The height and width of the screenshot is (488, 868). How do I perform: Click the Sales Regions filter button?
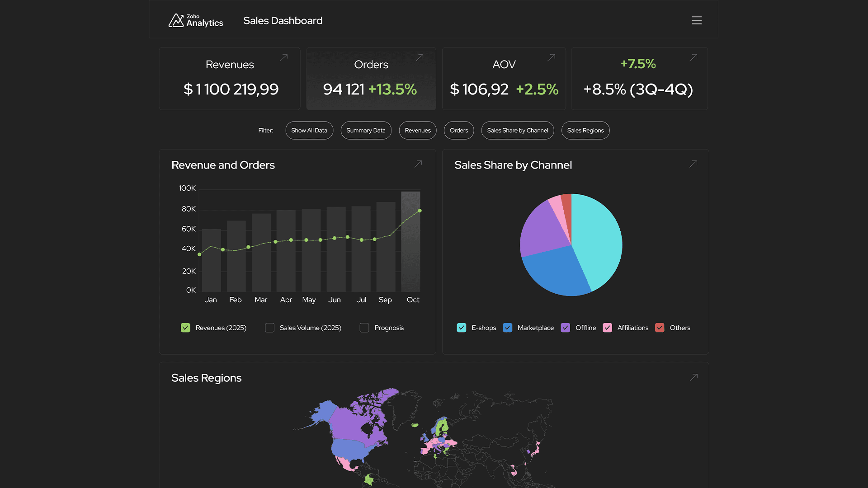(585, 131)
